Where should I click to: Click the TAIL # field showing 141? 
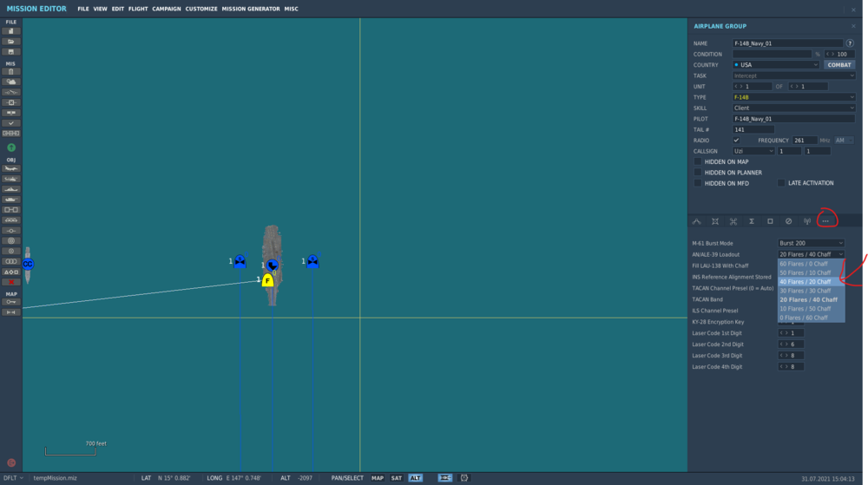tap(753, 129)
